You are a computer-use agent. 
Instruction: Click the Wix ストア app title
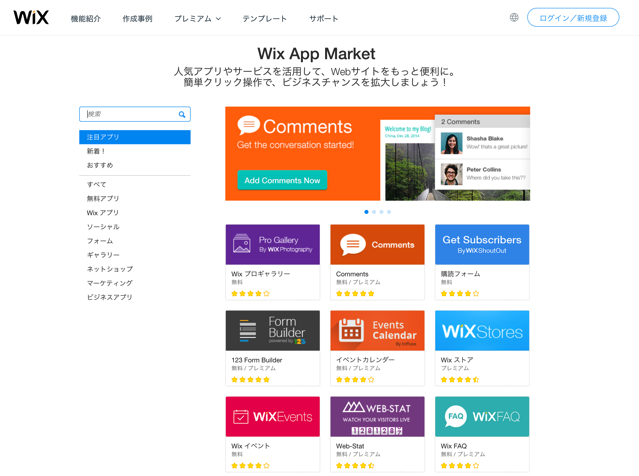click(x=457, y=360)
